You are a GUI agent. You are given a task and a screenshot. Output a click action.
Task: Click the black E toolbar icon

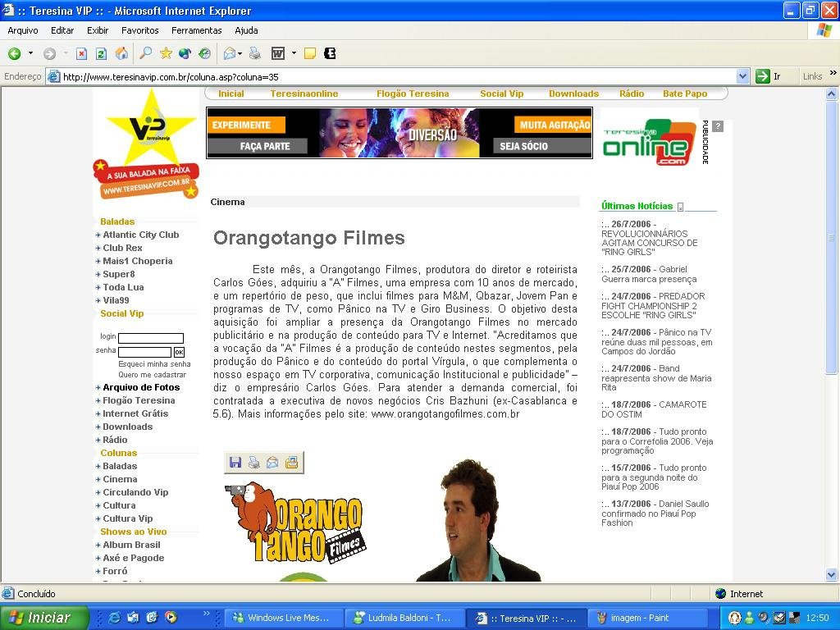(330, 53)
